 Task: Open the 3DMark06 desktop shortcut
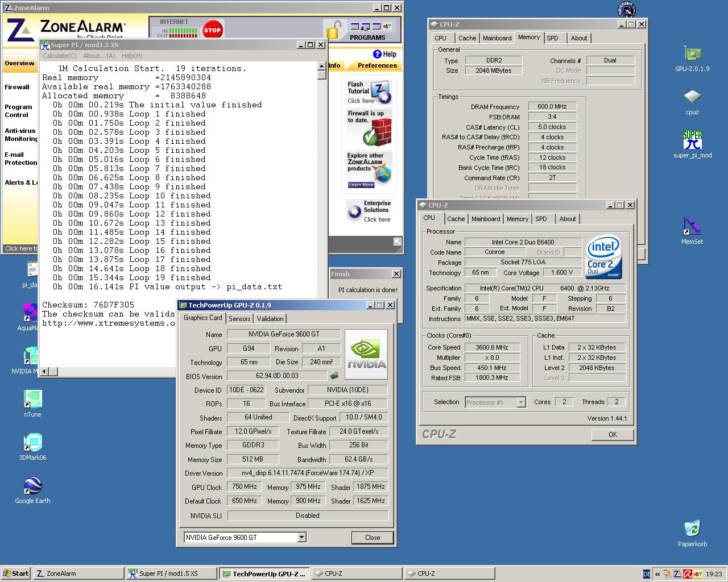[x=32, y=442]
